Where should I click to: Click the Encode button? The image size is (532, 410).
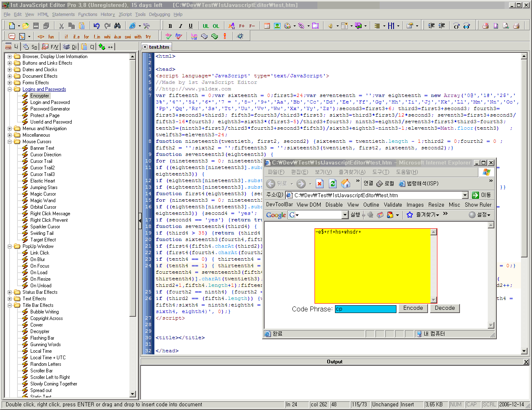[413, 308]
